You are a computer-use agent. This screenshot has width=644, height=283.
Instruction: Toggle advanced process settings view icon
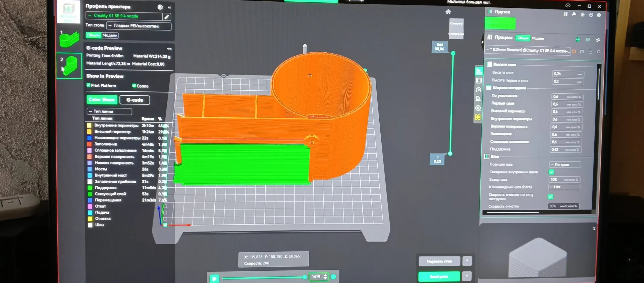tap(578, 40)
